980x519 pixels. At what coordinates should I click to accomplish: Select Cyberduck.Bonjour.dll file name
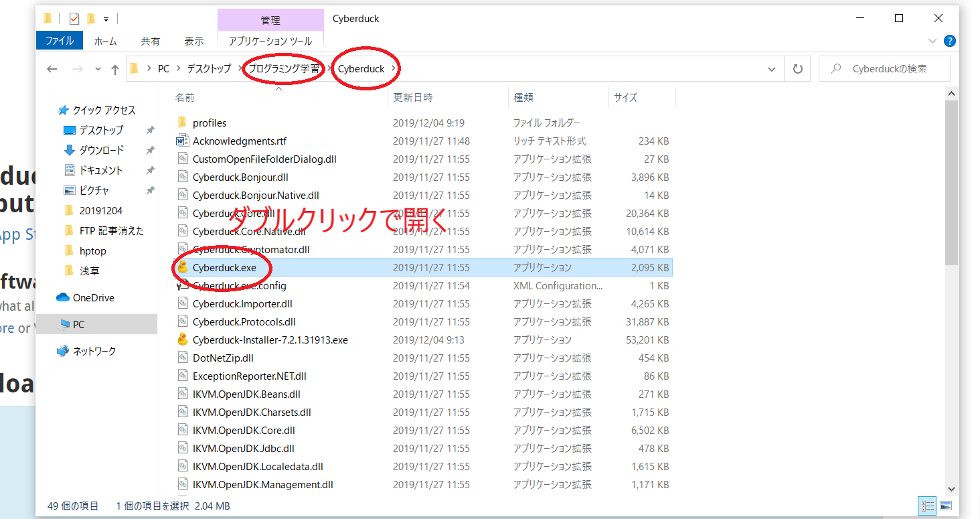tap(240, 177)
